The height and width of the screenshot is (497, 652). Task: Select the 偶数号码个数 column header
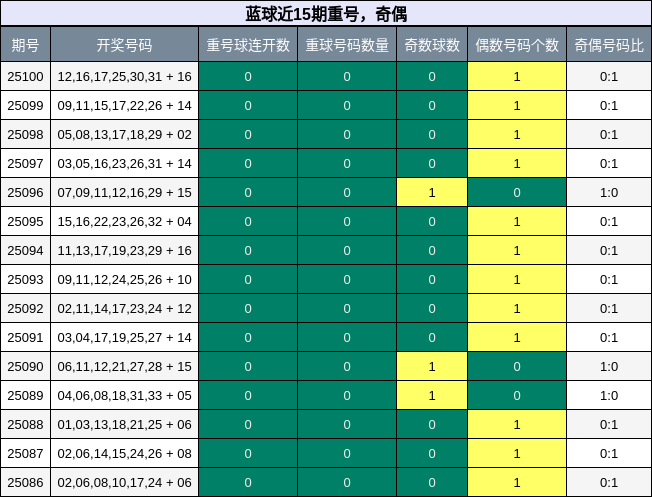click(x=517, y=45)
